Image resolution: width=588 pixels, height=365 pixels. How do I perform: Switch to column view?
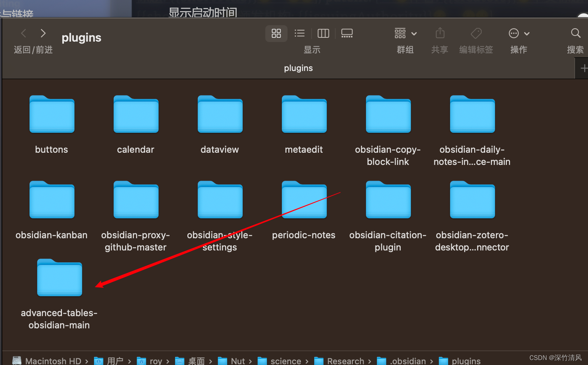tap(323, 33)
